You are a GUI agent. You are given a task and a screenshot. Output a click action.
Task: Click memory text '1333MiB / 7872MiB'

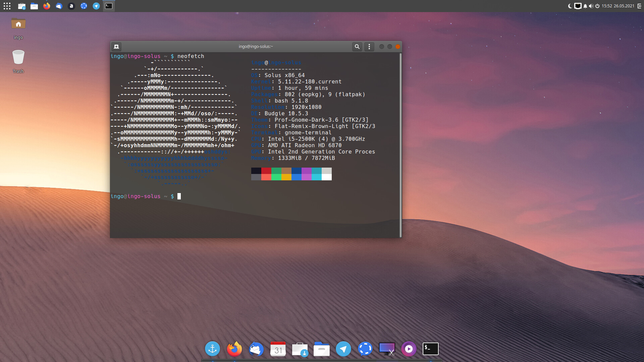pos(307,158)
